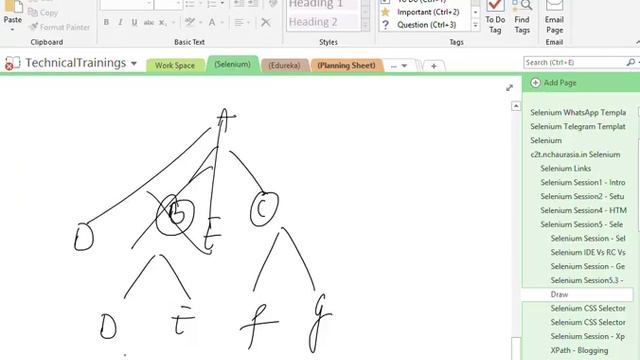Click the TechnicalTrainings notebook icon
The width and height of the screenshot is (640, 360).
coord(12,64)
